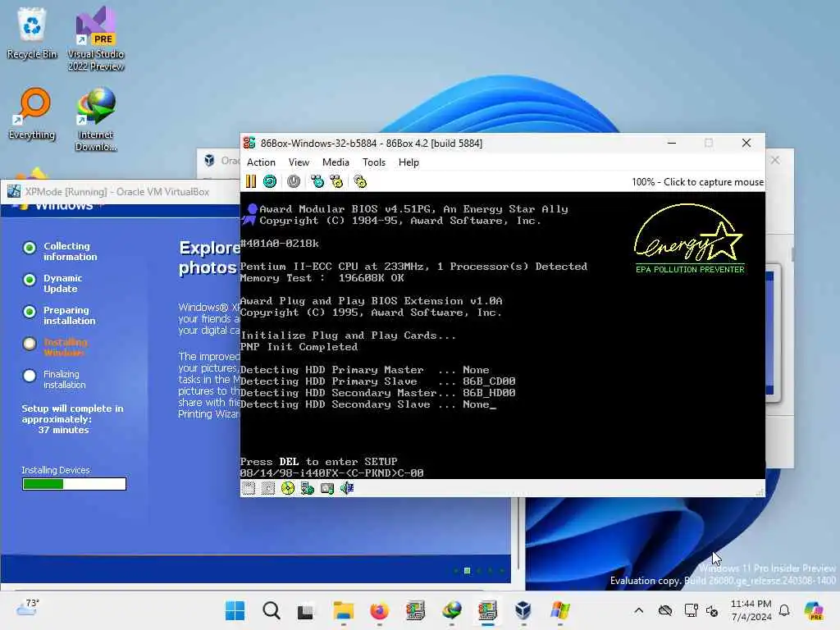
Task: Click the 'Dynamic Update' step radio indicator
Action: 30,280
